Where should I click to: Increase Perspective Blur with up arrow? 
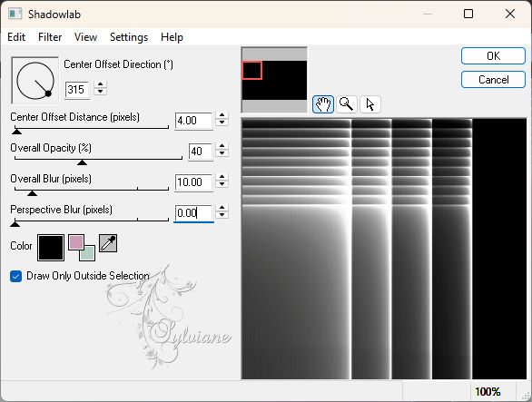[x=222, y=208]
